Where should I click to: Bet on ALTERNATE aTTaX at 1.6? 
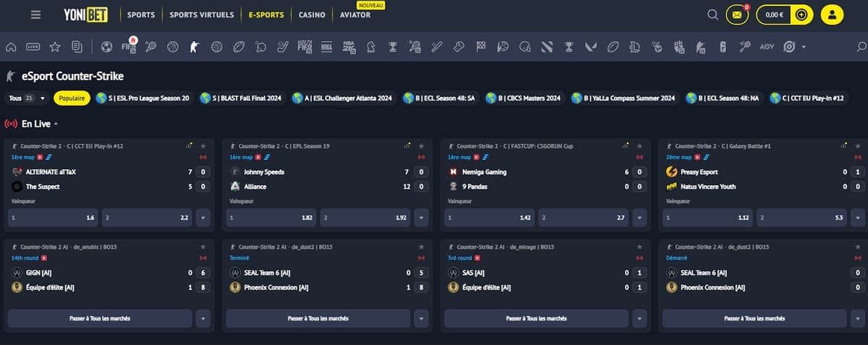coord(52,217)
